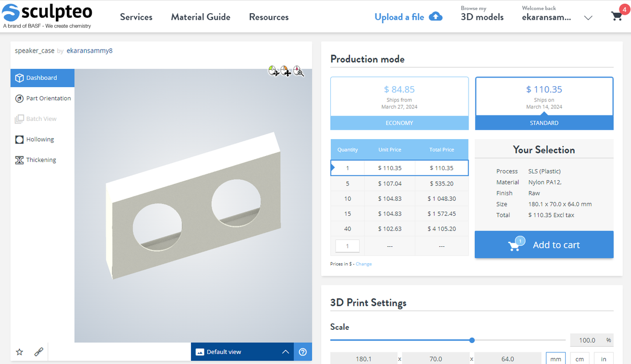Open the Material Guide menu
Image resolution: width=631 pixels, height=364 pixels.
click(x=200, y=17)
